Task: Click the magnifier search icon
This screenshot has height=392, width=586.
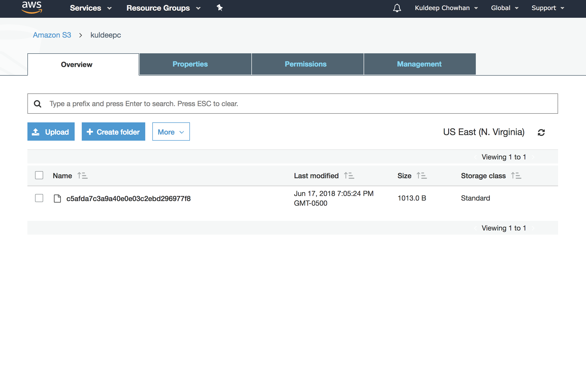Action: [38, 104]
